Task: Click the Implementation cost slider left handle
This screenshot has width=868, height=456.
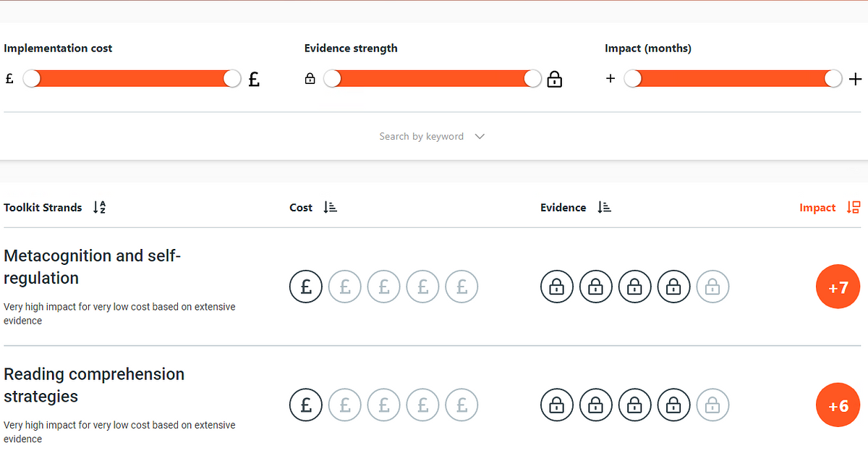Action: point(32,79)
